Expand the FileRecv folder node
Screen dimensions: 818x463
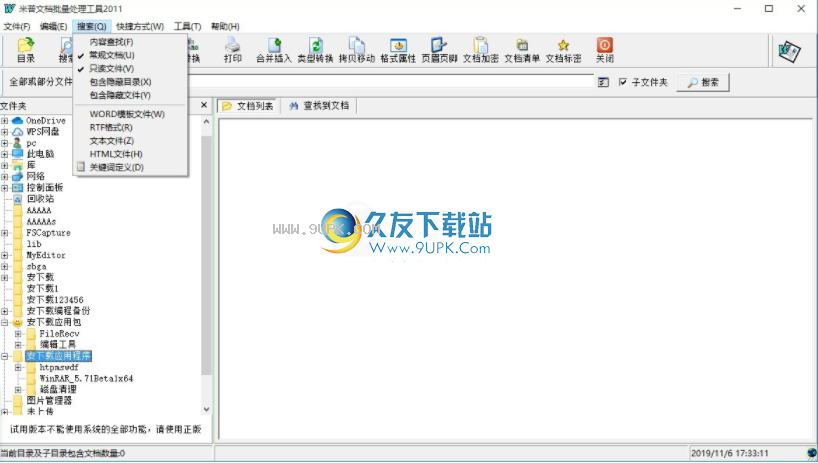[x=18, y=334]
